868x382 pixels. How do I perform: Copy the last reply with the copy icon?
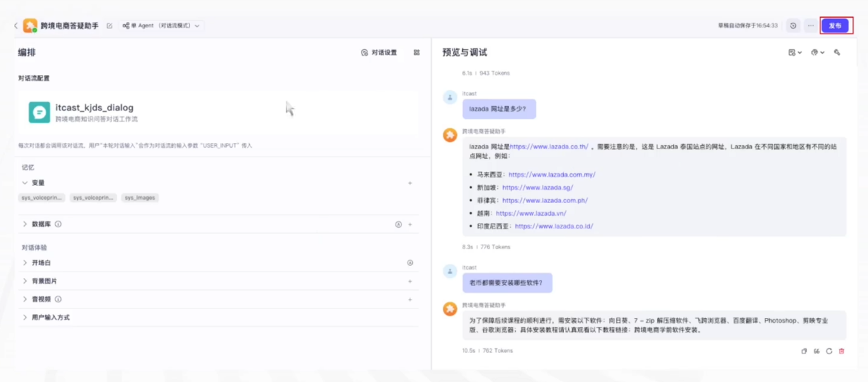point(804,351)
